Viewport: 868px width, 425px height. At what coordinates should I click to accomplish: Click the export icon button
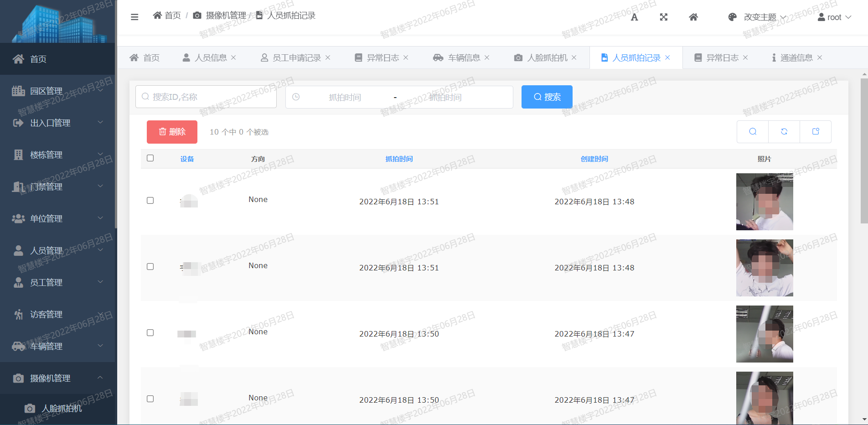tap(816, 132)
